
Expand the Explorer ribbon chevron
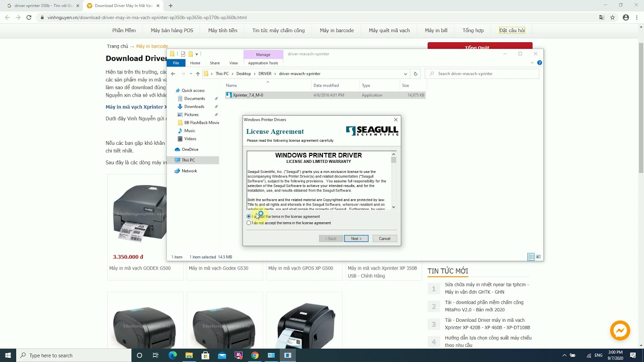pos(532,63)
